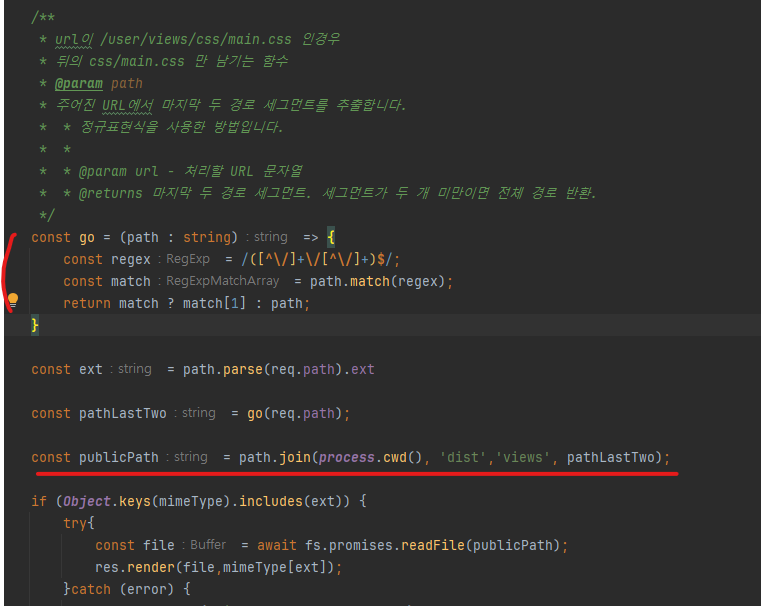The image size is (761, 606).
Task: Click the 'publicPath' variable declaration
Action: click(x=119, y=458)
